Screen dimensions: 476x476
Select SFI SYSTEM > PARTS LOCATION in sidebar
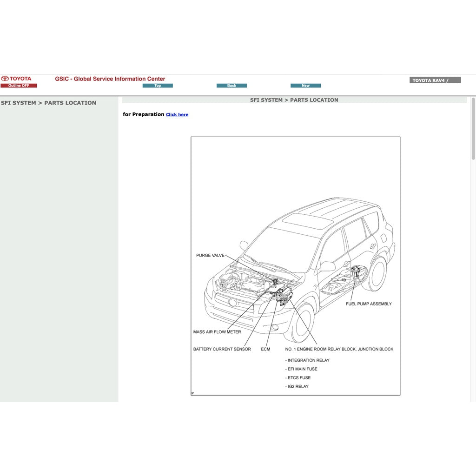[x=48, y=103]
